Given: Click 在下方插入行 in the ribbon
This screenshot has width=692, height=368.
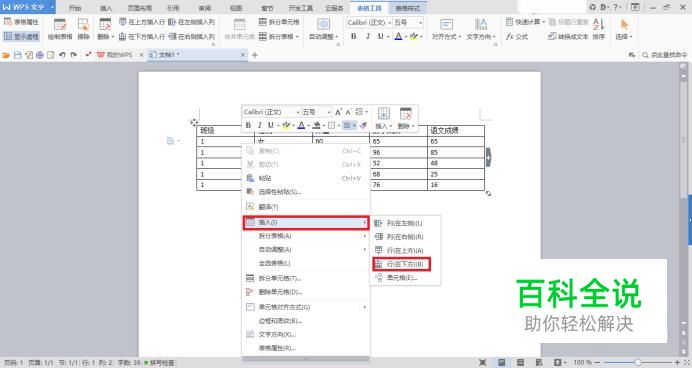Looking at the screenshot, I should (x=142, y=36).
